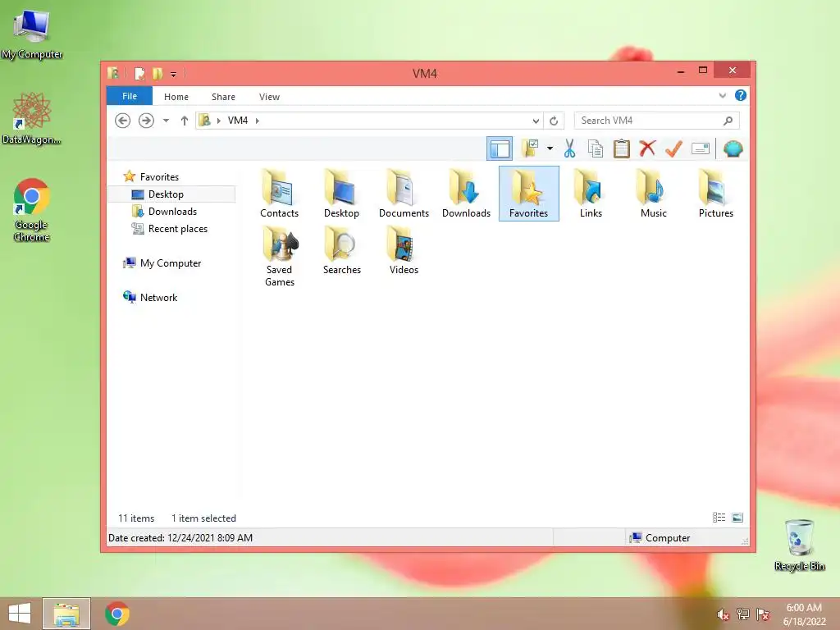Screen dimensions: 840x630
Task: Select the Saved Games folder
Action: click(279, 256)
